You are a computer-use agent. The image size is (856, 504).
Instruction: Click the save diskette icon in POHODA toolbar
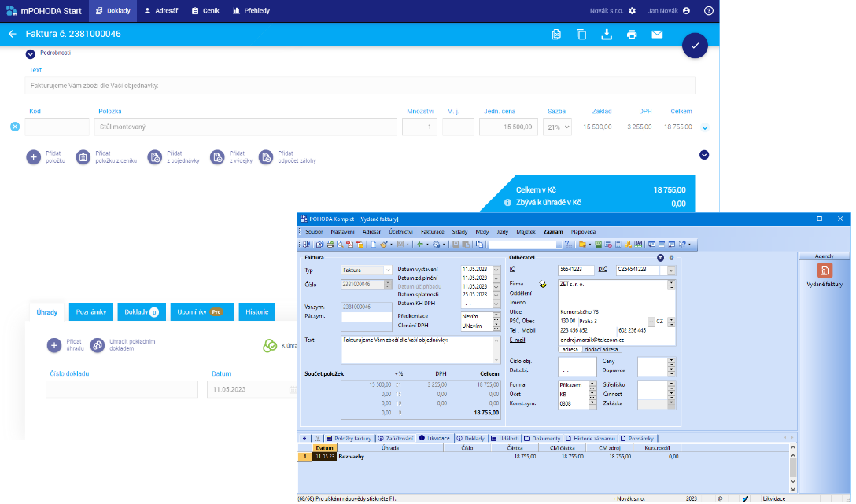456,245
